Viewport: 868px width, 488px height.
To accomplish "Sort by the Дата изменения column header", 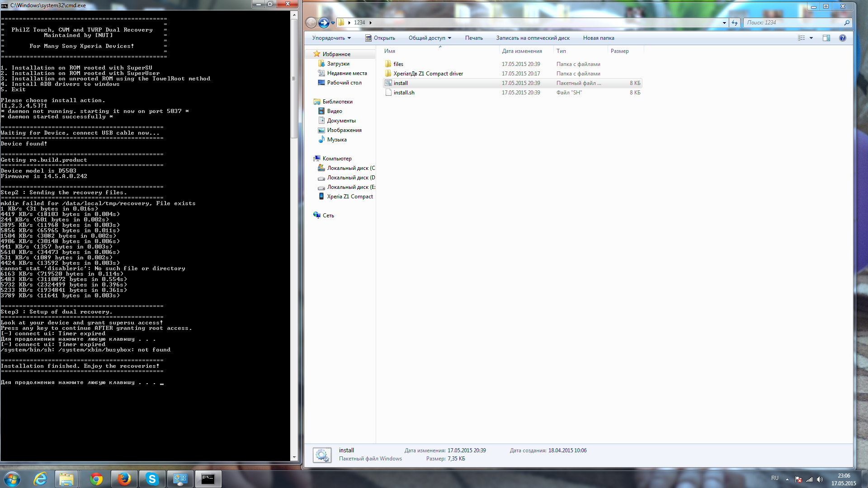I will tap(522, 51).
